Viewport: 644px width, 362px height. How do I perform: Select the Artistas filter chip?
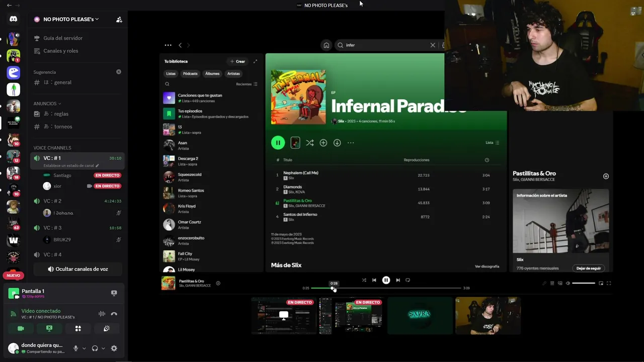point(233,73)
